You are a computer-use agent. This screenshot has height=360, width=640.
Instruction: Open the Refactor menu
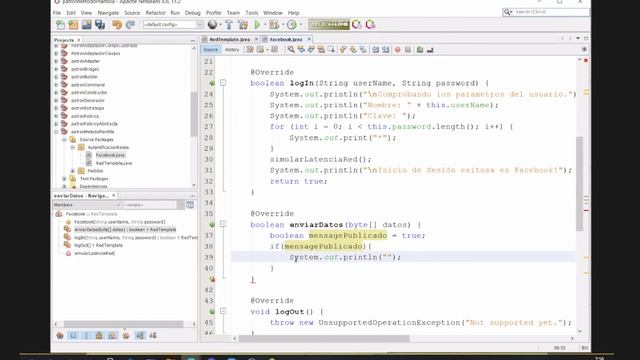[156, 13]
